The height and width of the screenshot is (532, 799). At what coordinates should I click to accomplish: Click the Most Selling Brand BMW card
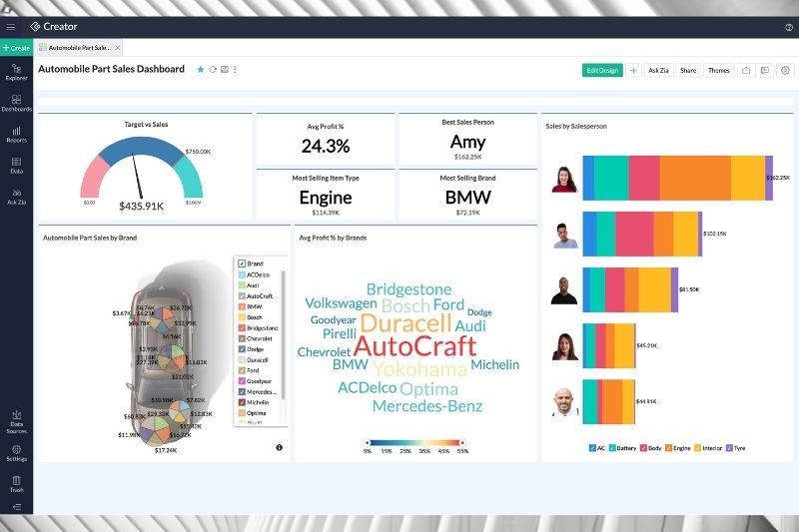coord(467,195)
